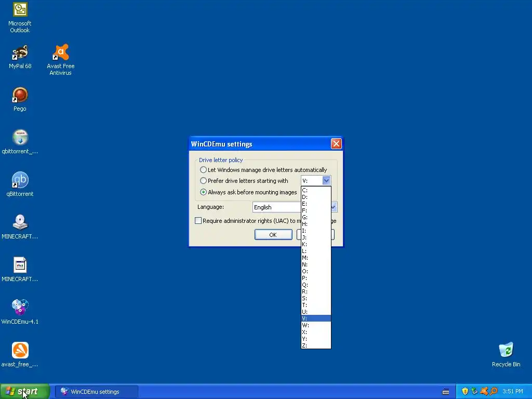Screen dimensions: 532x399
Task: Pick Q: in the drive letter list
Action: [316, 285]
